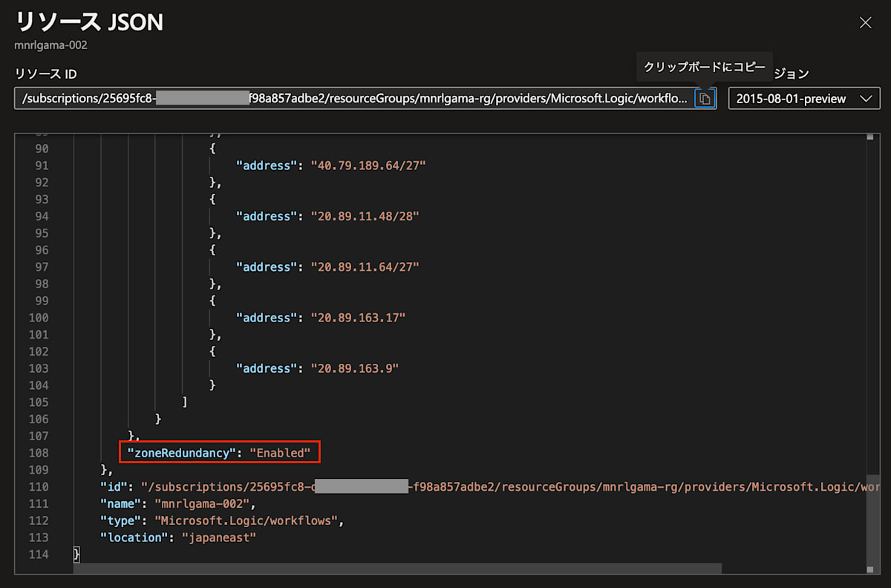Click line number 114 in gutter

click(x=38, y=555)
